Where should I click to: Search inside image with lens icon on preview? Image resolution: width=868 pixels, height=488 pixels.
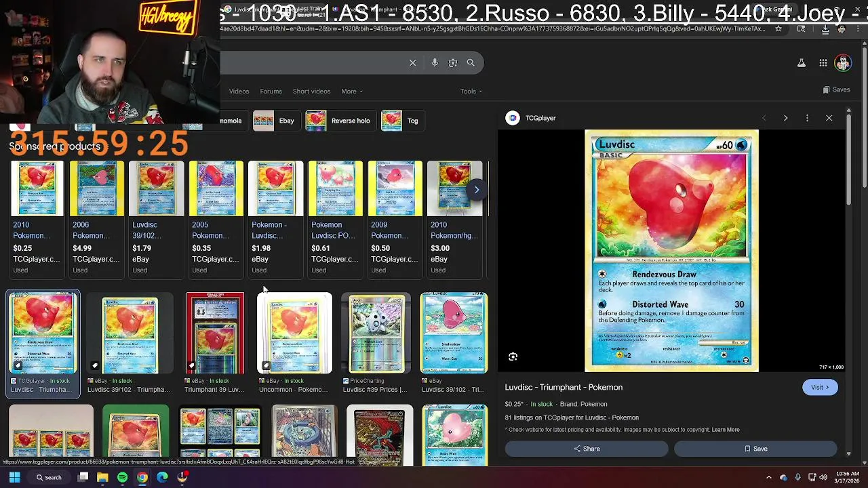(x=513, y=357)
